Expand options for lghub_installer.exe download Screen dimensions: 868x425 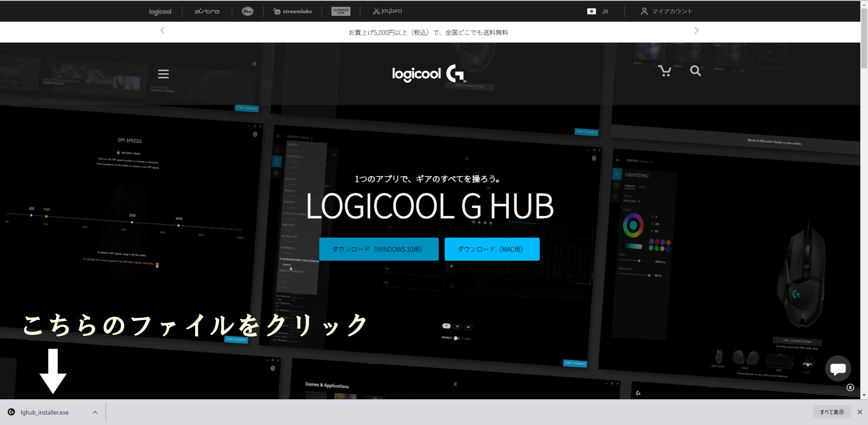click(x=95, y=412)
